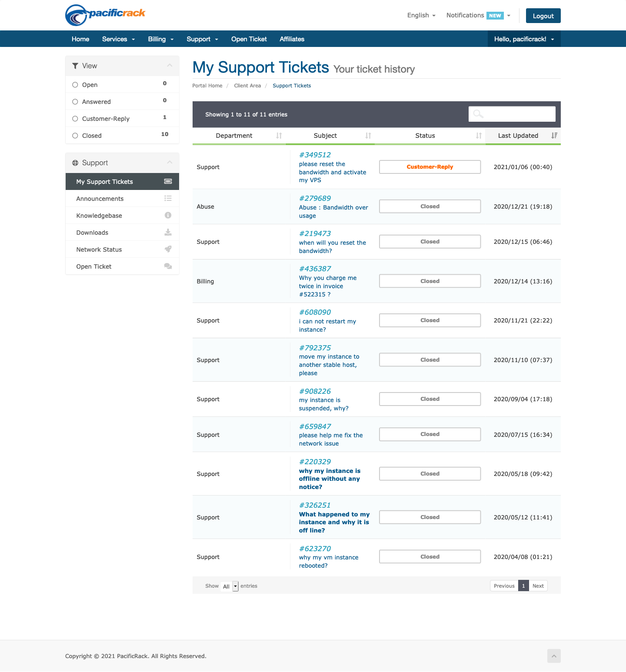Image resolution: width=626 pixels, height=672 pixels.
Task: Expand the Billing menu
Action: [161, 39]
